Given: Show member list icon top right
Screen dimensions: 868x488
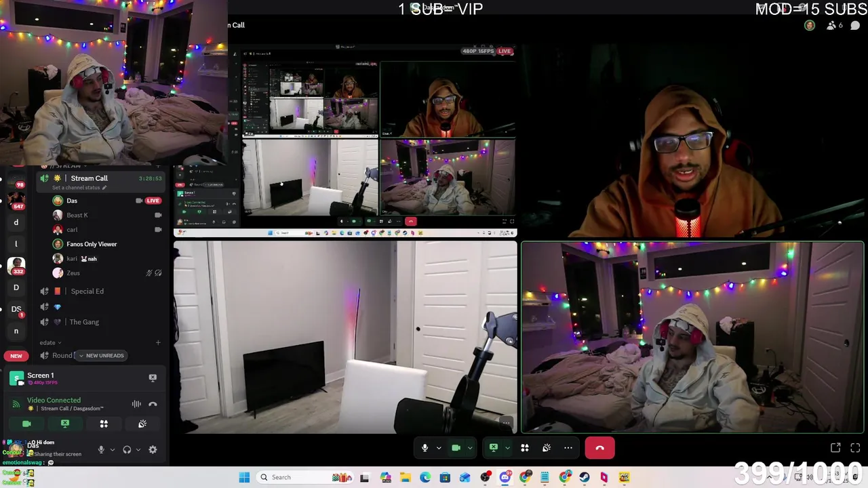Looking at the screenshot, I should click(x=831, y=26).
